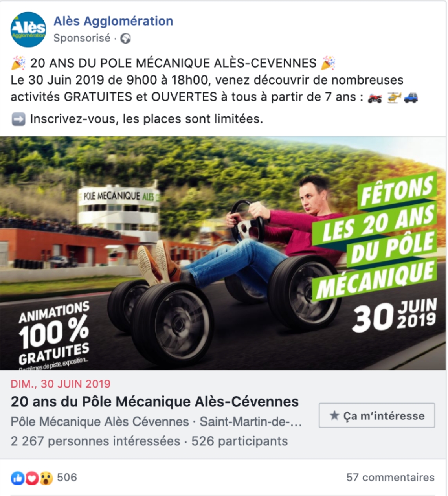Open the 57 commentaires link
Viewport: 448px width, 496px height.
point(390,477)
